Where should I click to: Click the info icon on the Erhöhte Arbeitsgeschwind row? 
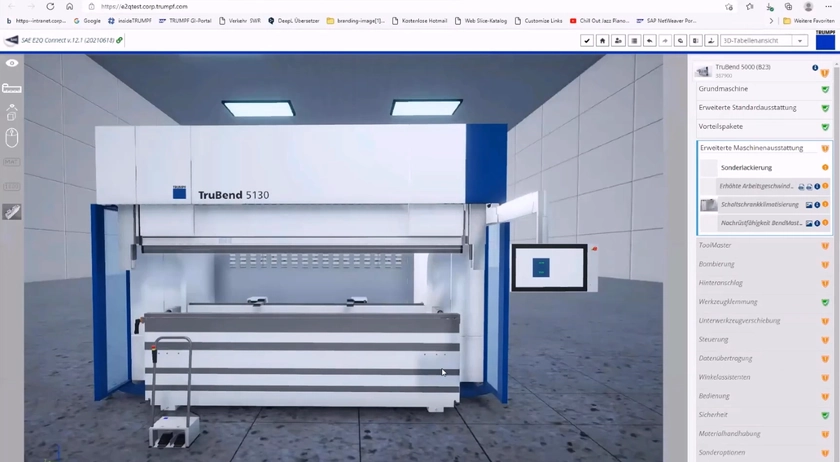click(x=817, y=187)
